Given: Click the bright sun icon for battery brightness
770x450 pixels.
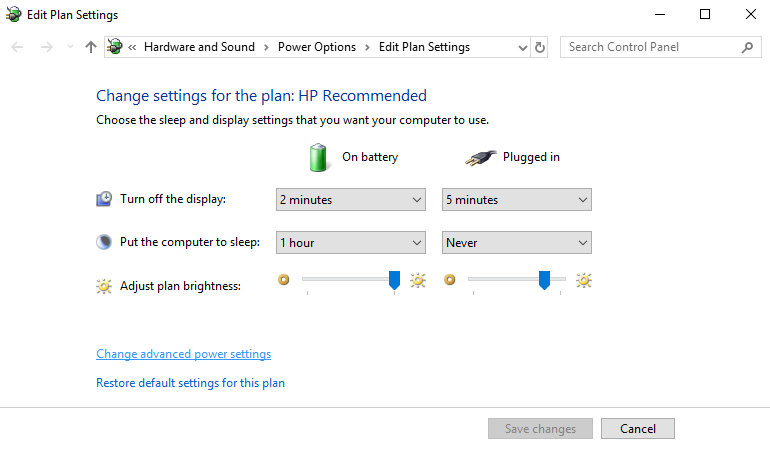Looking at the screenshot, I should pos(418,281).
